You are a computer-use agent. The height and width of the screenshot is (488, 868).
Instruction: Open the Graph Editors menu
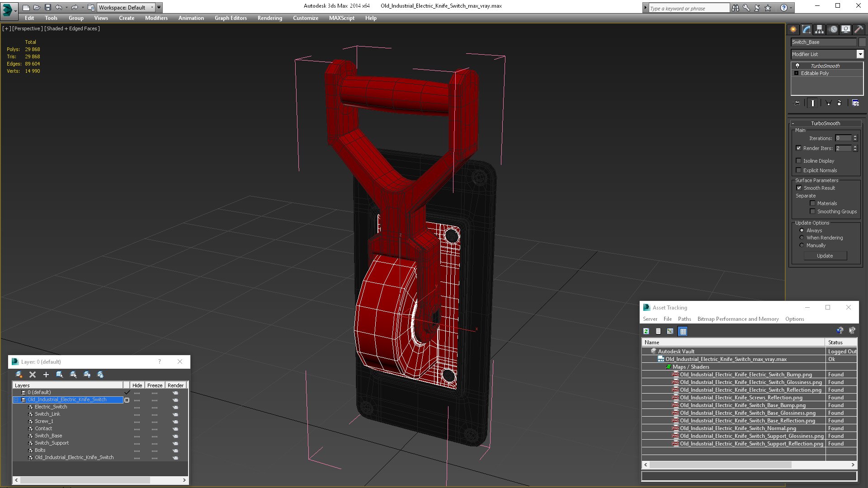pos(231,18)
